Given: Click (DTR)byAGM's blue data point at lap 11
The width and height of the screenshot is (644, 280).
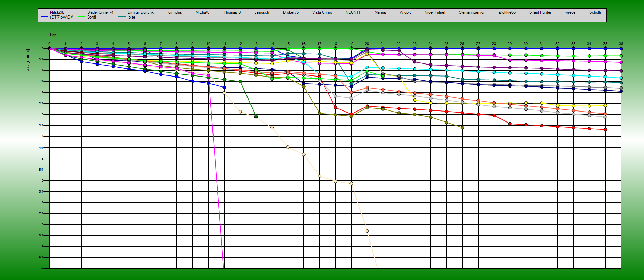Looking at the screenshot, I should pos(224,87).
